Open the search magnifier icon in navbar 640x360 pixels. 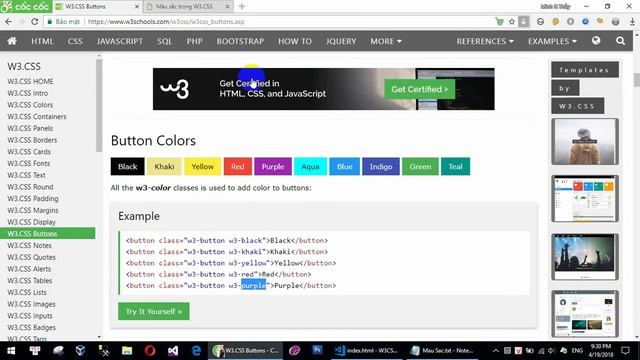(x=620, y=41)
